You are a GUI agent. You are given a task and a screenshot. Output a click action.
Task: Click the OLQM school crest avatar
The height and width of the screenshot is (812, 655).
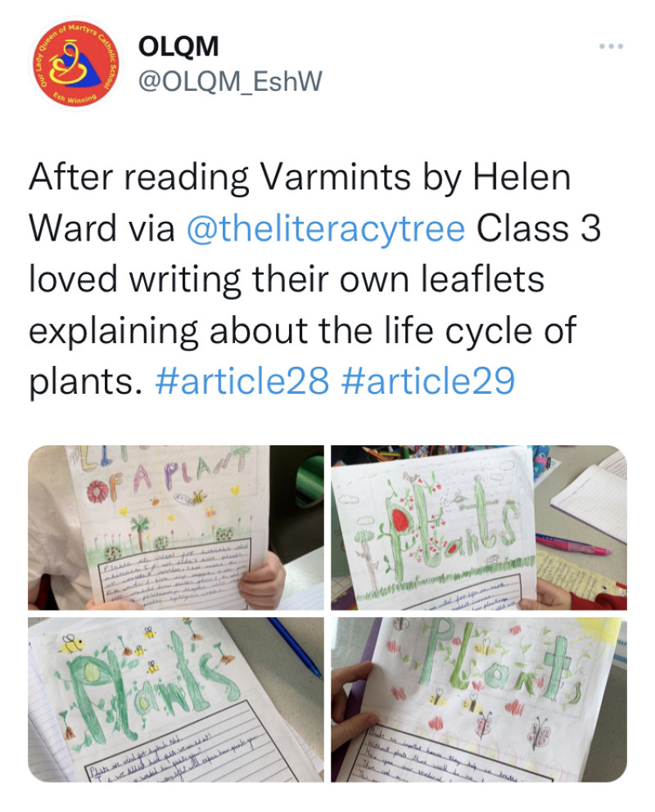[75, 64]
